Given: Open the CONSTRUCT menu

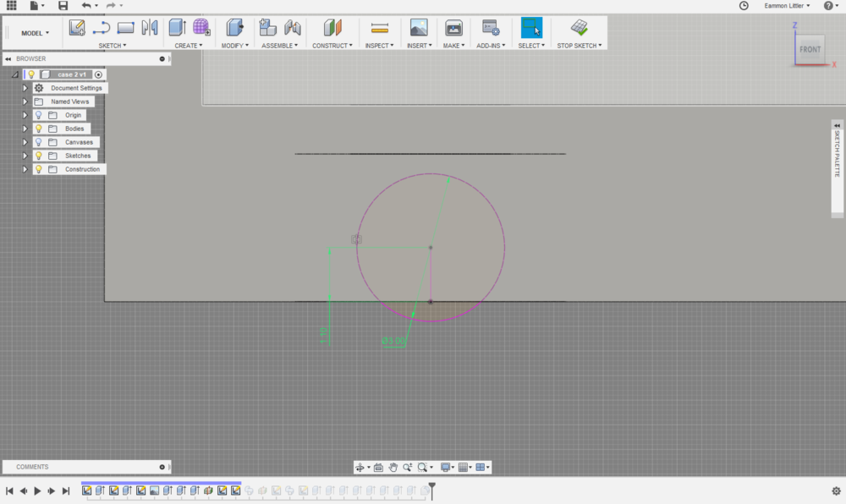Looking at the screenshot, I should [332, 46].
